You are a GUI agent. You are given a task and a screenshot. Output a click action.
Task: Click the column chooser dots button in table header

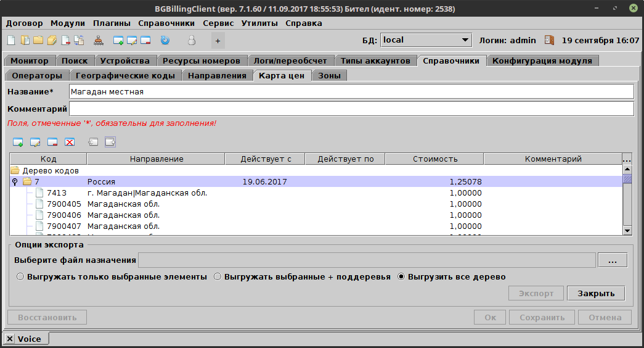click(x=627, y=159)
